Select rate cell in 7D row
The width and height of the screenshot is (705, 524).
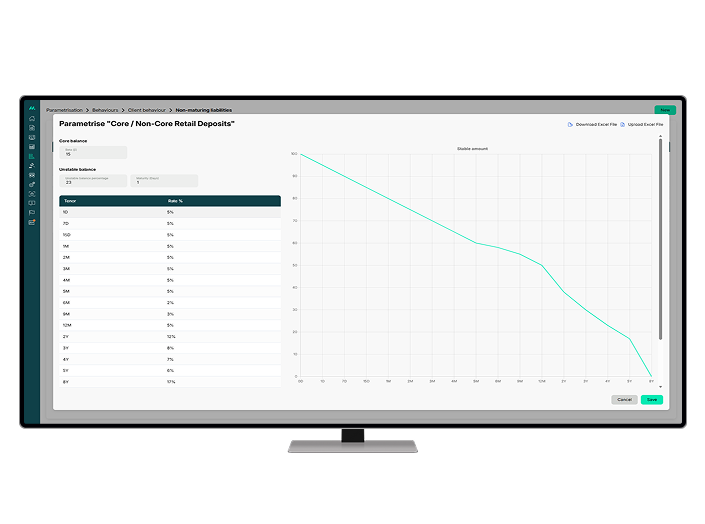click(170, 224)
